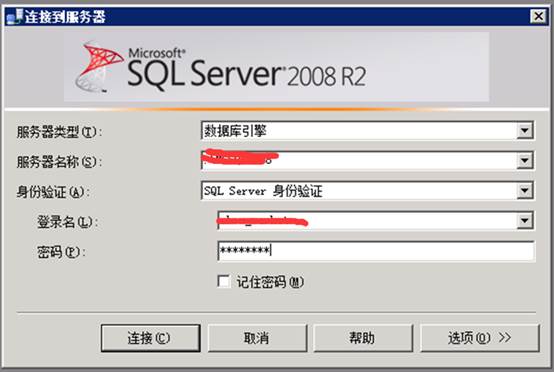Click the 取消 cancel button
This screenshot has width=554, height=372.
coord(257,338)
